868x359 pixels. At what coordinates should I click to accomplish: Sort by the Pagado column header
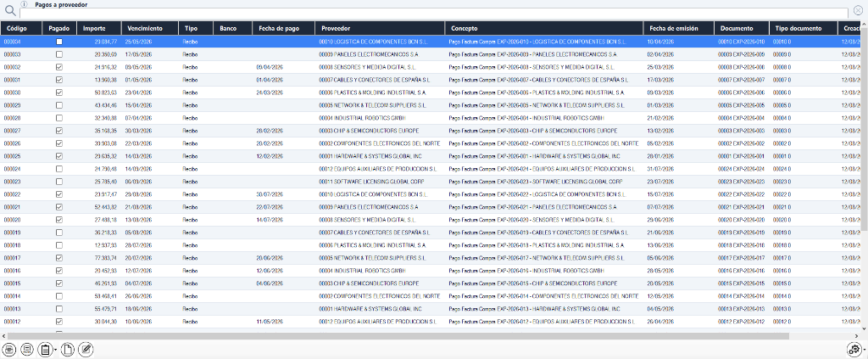point(59,28)
